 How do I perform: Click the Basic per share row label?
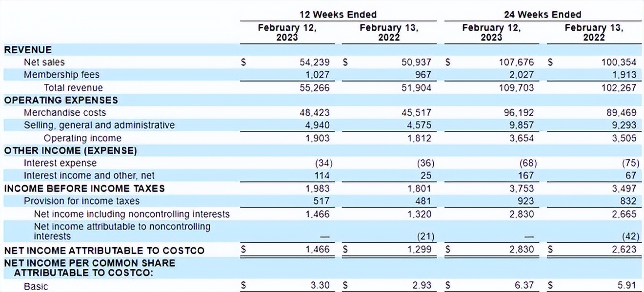(36, 286)
